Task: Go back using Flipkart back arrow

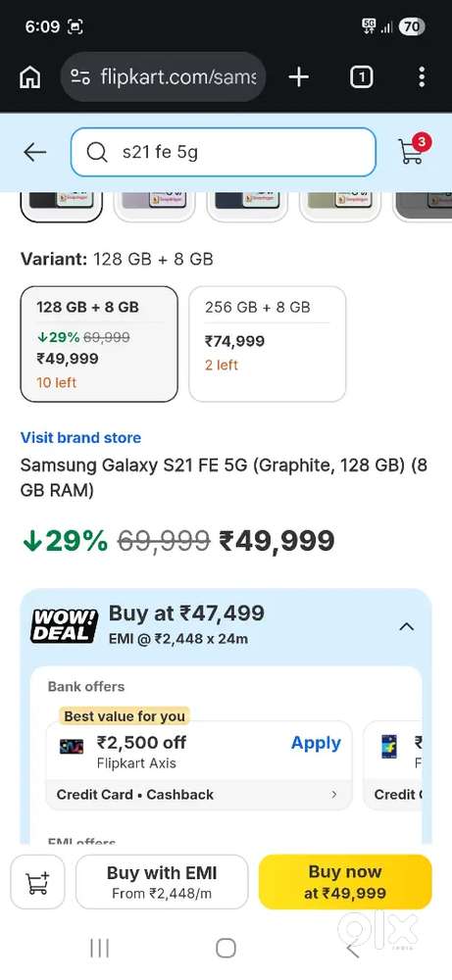Action: pos(35,152)
